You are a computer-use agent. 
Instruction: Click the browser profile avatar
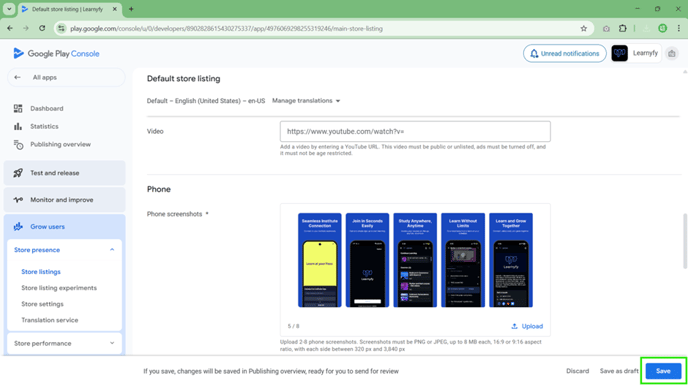(x=663, y=29)
